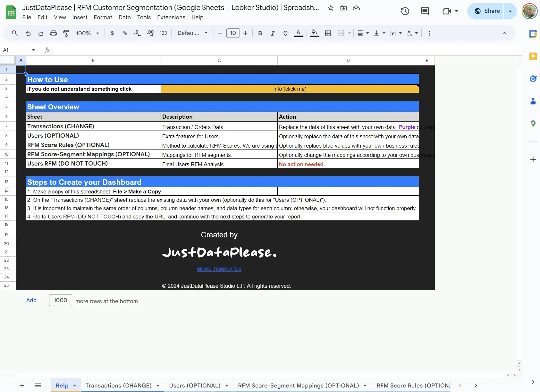Open the Help tab options arrow

75,386
